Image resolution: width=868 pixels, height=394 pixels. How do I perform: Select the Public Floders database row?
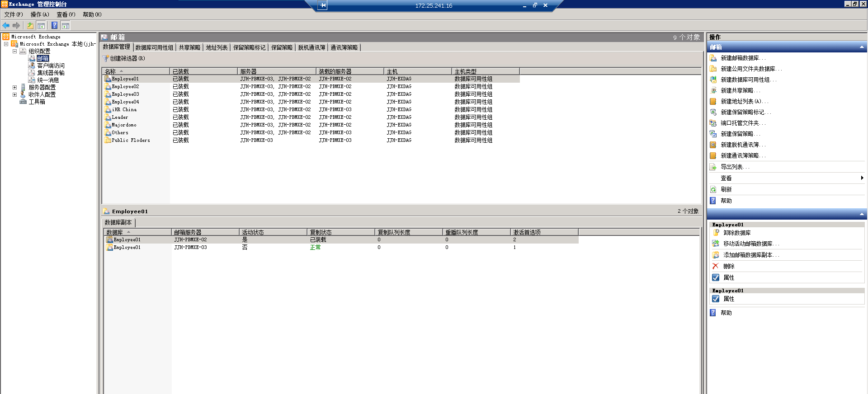[311, 141]
